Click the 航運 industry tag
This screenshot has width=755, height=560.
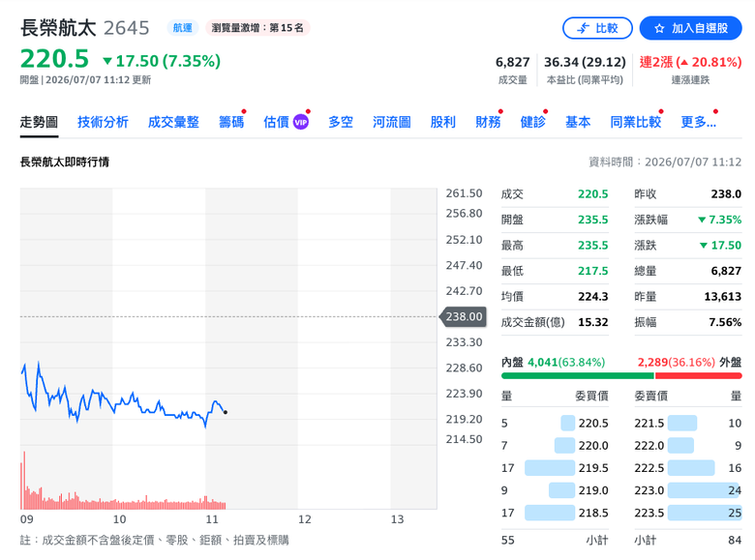click(183, 28)
